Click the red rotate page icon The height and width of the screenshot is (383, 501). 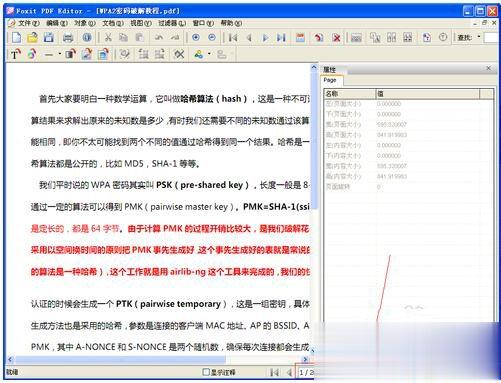pos(319,38)
